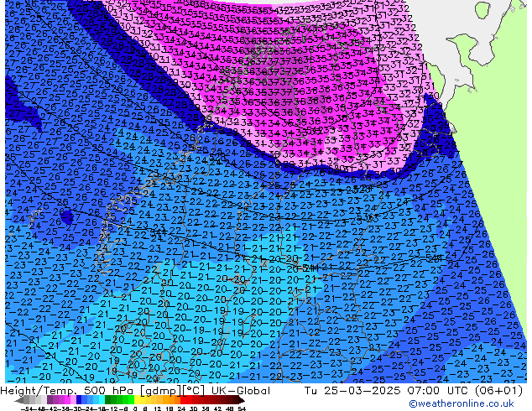Click the light pink legend swatch
The image size is (532, 411).
(x=73, y=400)
